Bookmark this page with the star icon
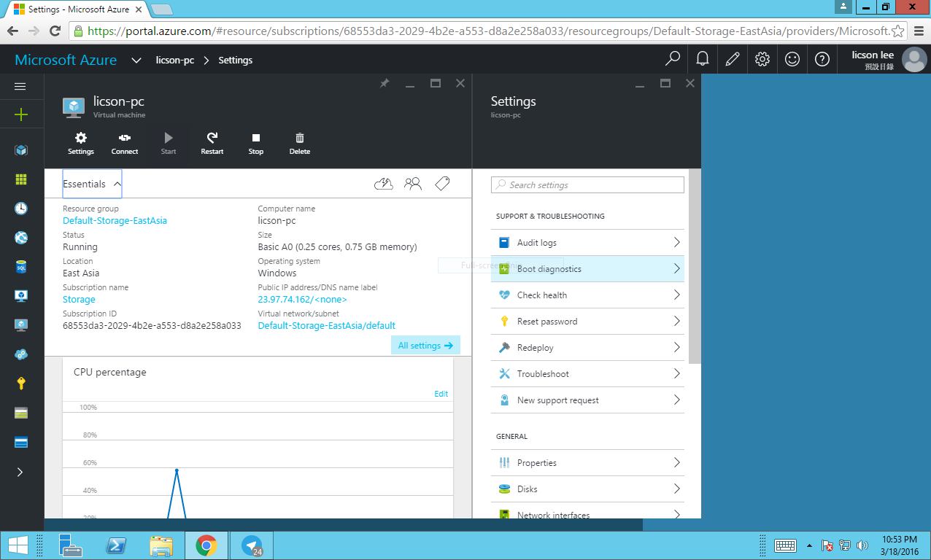 click(x=898, y=31)
